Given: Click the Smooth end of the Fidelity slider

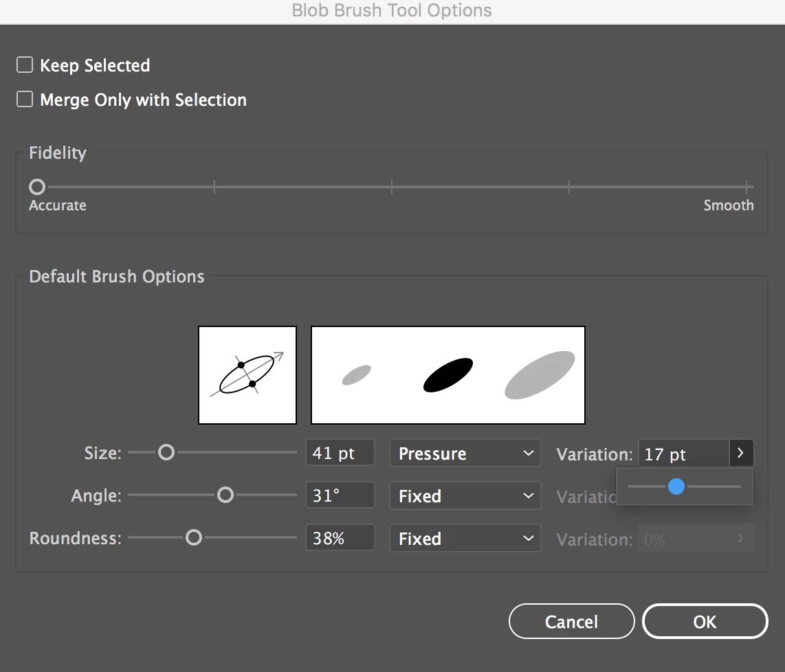Looking at the screenshot, I should [x=747, y=187].
